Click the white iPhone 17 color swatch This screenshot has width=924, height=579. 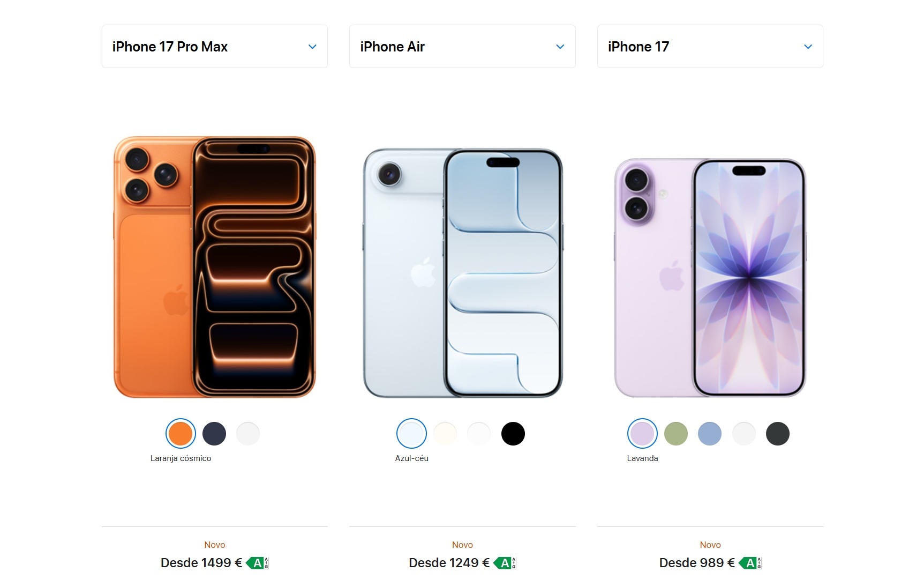[744, 434]
